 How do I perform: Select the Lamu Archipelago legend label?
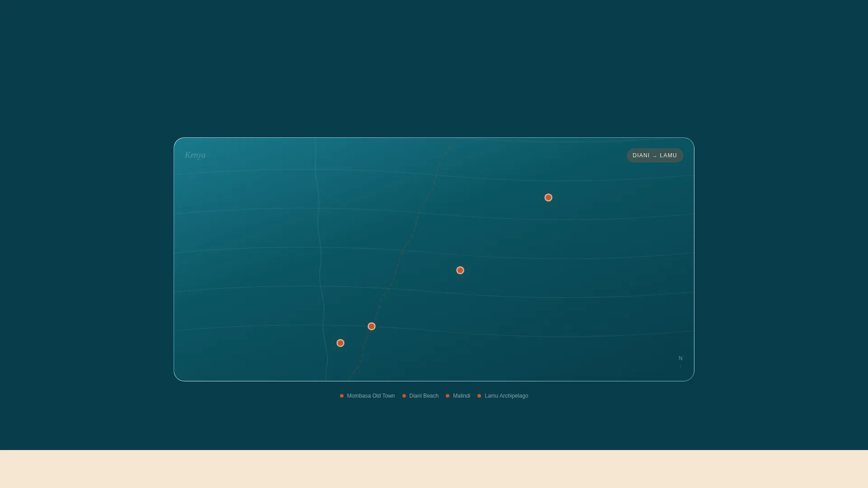coord(506,396)
